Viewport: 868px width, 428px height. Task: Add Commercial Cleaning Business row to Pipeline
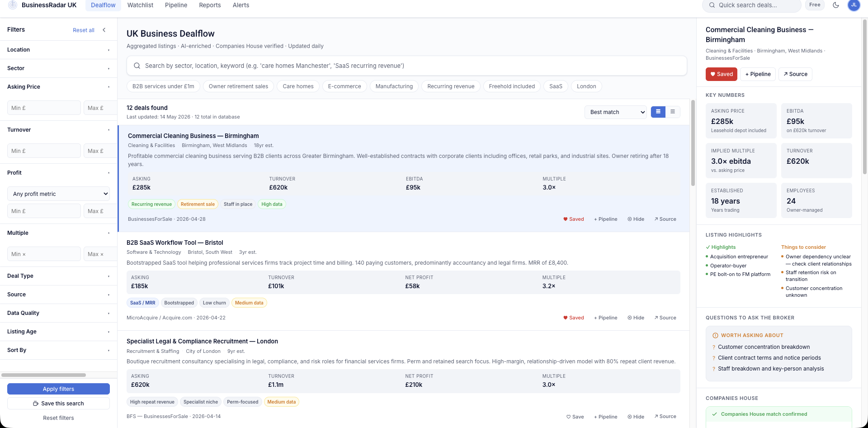point(605,219)
